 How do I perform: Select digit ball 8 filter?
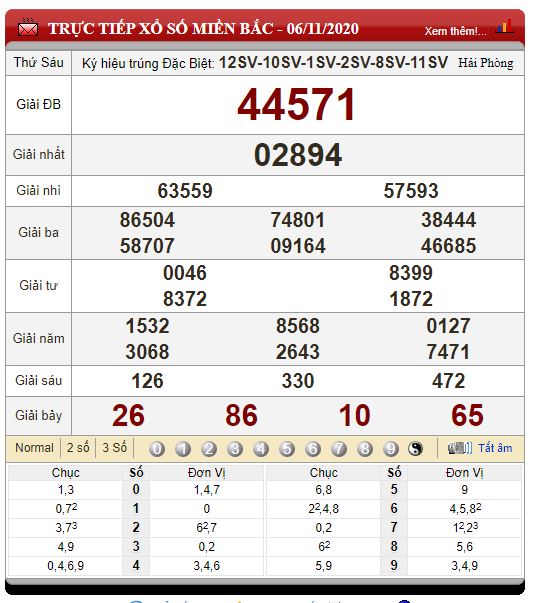pos(365,448)
